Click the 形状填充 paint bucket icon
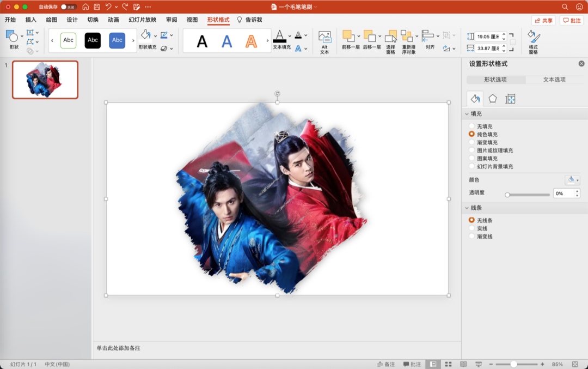Screen dimensions: 588x369 145,35
